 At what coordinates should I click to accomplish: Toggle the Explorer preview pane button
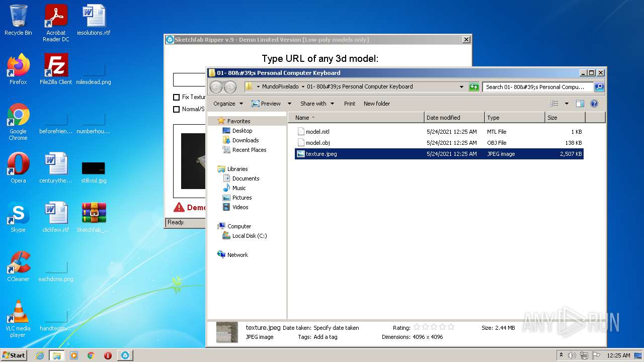tap(580, 104)
